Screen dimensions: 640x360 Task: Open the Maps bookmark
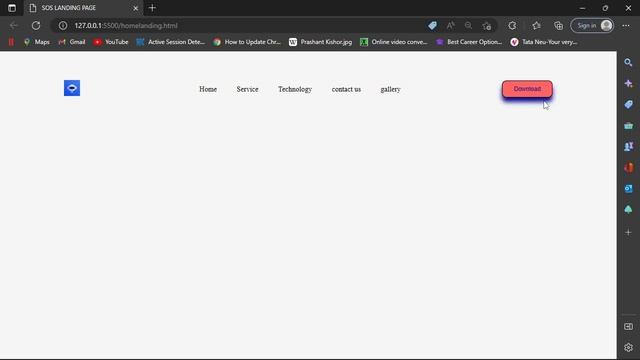coord(37,42)
